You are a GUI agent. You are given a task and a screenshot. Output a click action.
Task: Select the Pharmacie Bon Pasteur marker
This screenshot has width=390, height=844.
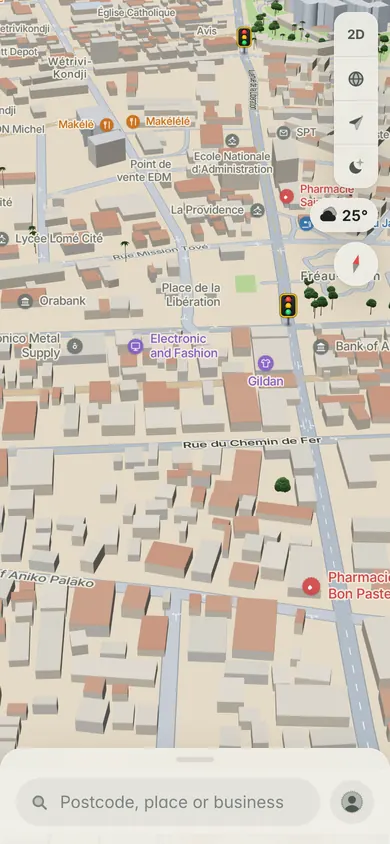[311, 586]
